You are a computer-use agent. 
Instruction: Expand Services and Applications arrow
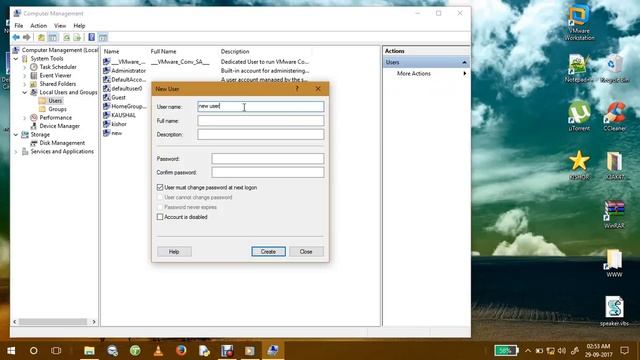(16, 152)
